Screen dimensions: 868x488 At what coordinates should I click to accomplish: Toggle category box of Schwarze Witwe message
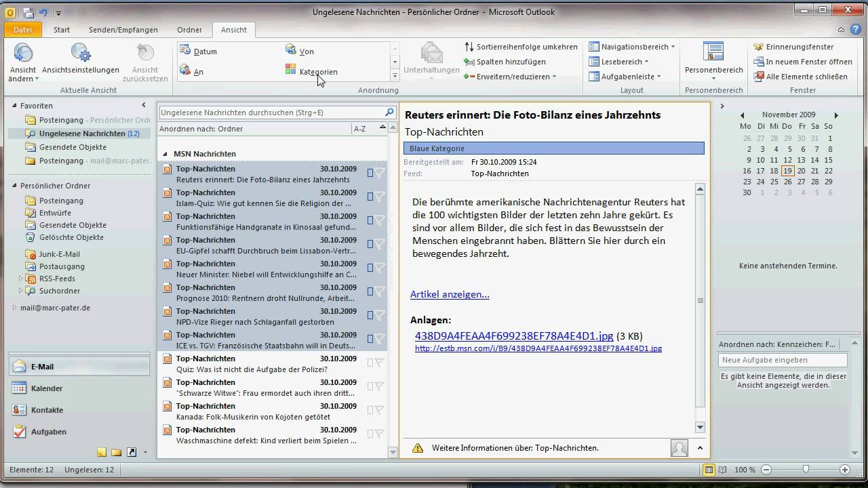pyautogui.click(x=370, y=386)
